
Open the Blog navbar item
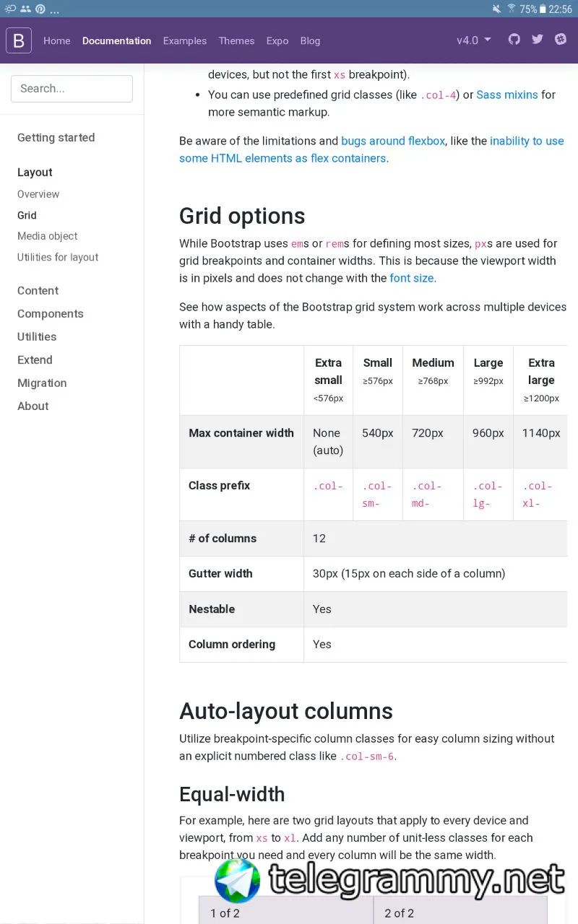[310, 41]
